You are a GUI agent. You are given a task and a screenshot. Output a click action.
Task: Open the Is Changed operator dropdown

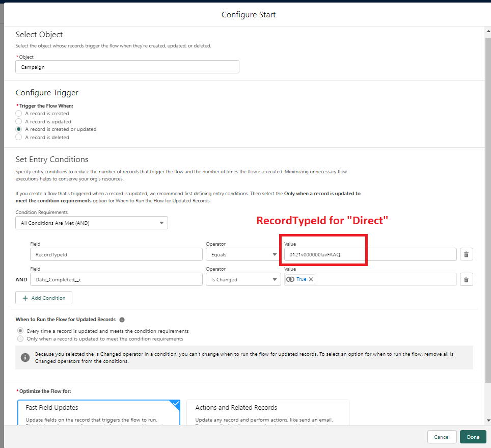pos(243,279)
